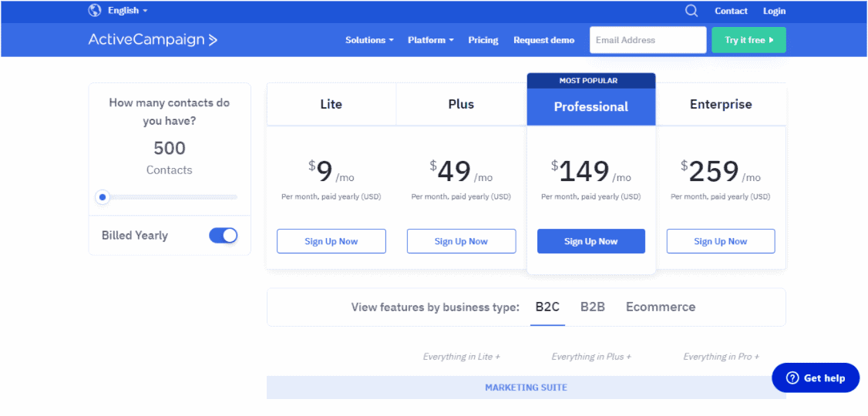Sign up for the Lite plan
868x416 pixels.
331,241
